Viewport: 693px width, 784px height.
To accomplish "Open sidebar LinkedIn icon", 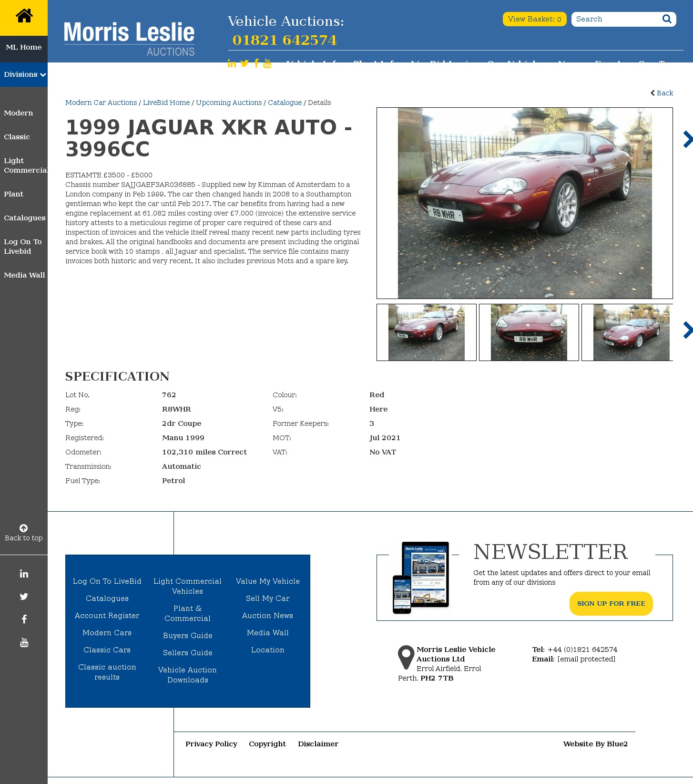I will (24, 574).
